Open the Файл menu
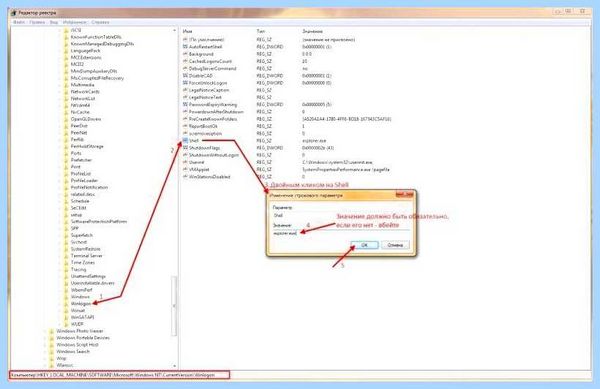Screen dimensions: 600x389 19,22
